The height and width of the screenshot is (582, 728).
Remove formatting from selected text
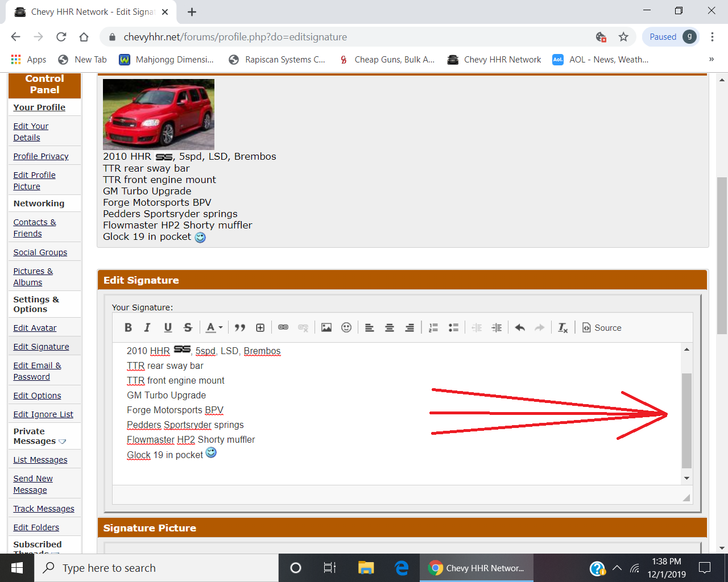coord(562,328)
